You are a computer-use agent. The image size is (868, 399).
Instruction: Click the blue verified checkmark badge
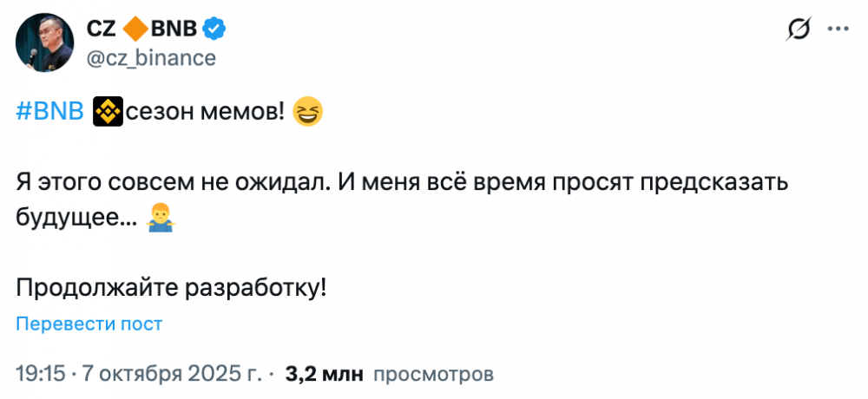click(x=214, y=30)
